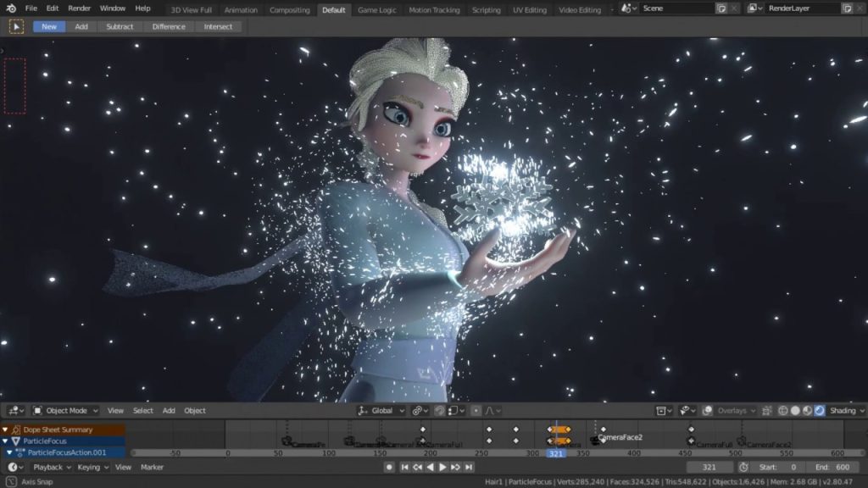This screenshot has width=868, height=488.
Task: Open the Global transform orientation dropdown
Action: 380,410
